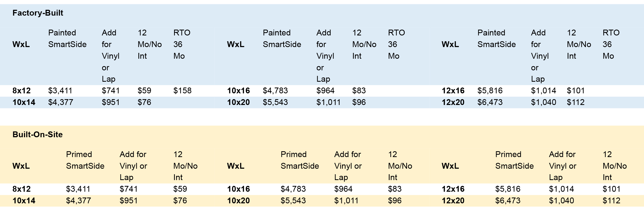Click Factory-Built 10x16 price $4,783
This screenshot has height=211, width=644.
point(275,91)
